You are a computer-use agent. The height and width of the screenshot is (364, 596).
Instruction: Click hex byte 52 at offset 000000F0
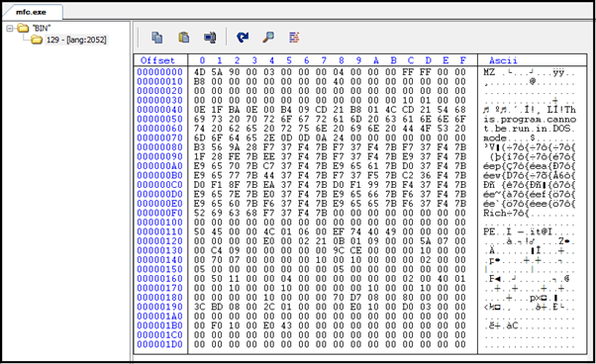[x=200, y=213]
